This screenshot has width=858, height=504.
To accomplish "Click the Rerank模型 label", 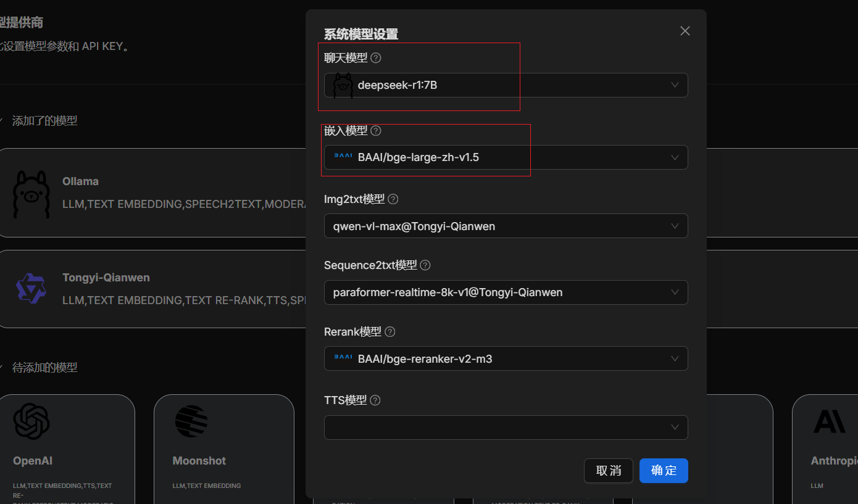I will click(352, 332).
